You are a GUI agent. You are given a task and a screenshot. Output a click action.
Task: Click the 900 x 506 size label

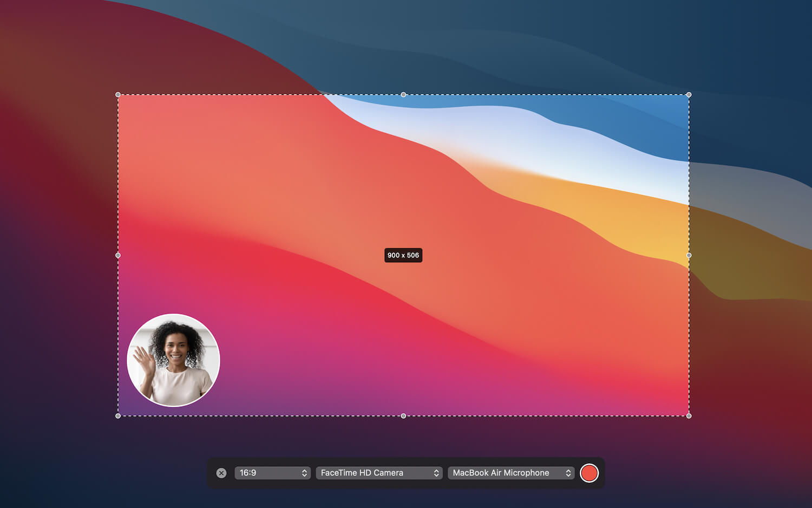coord(403,255)
